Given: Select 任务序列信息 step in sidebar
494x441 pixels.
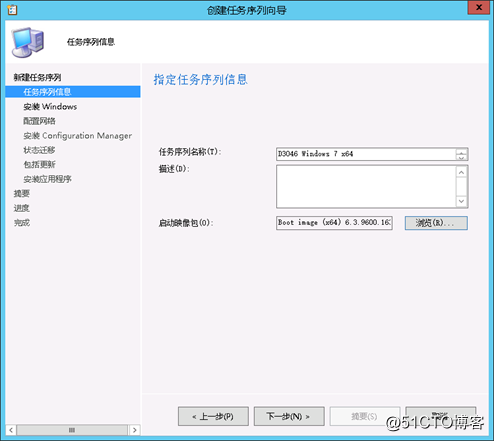Looking at the screenshot, I should (73, 92).
